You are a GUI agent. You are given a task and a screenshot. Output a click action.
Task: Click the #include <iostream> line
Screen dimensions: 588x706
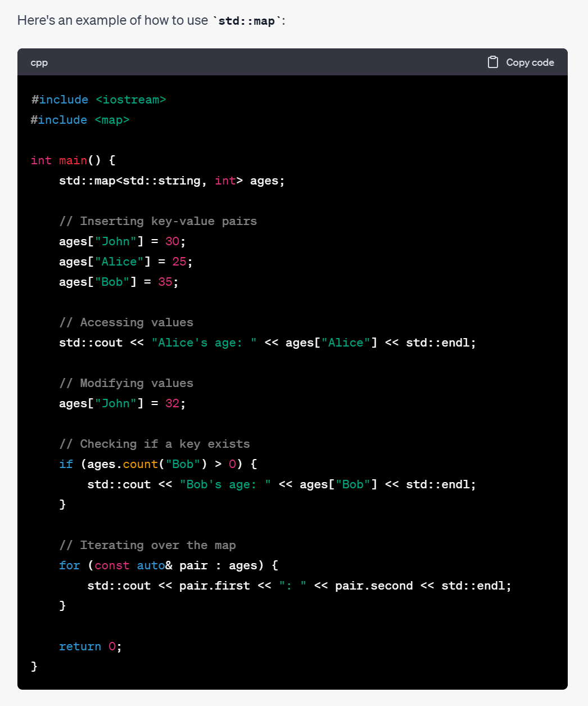(98, 100)
